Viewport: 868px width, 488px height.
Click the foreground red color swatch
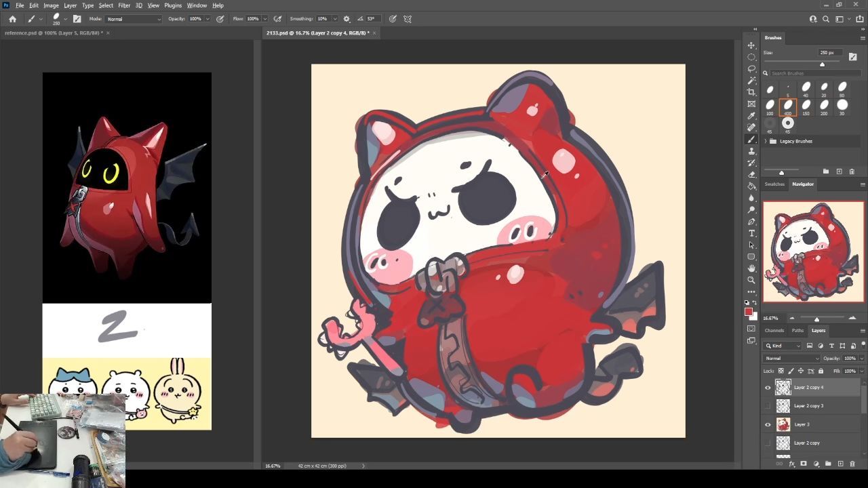[x=748, y=312]
